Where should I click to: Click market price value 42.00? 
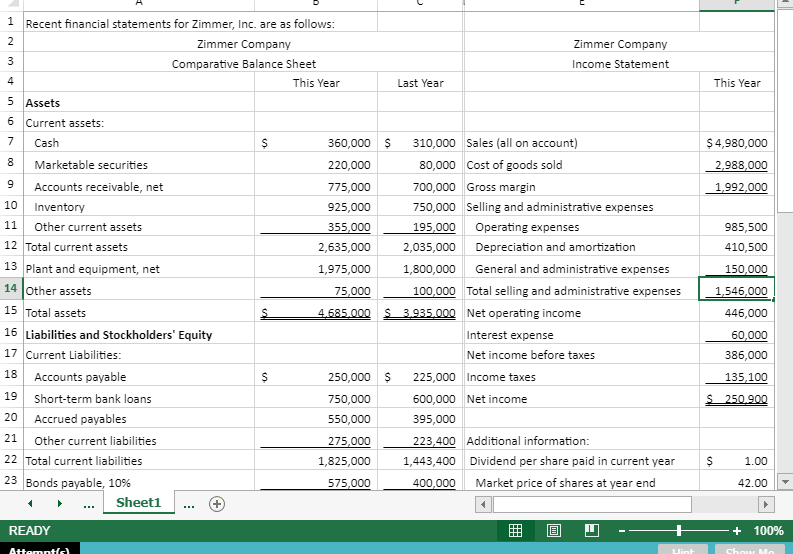coord(736,481)
